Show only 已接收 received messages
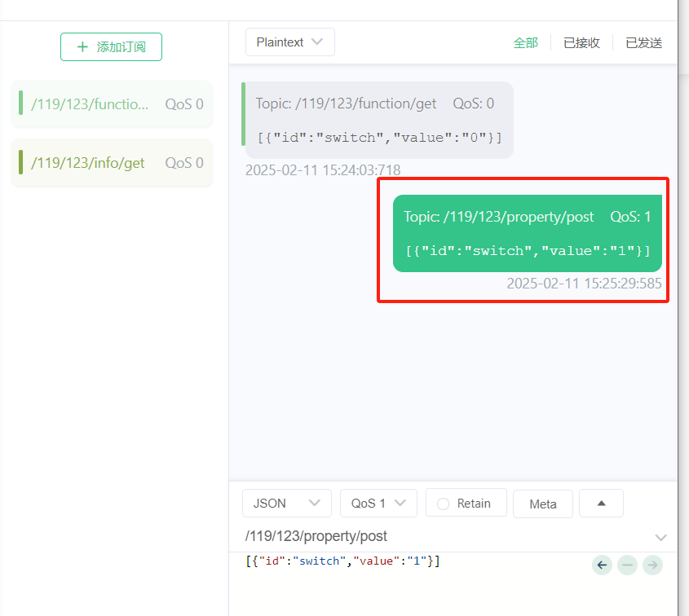This screenshot has width=689, height=616. (x=581, y=43)
